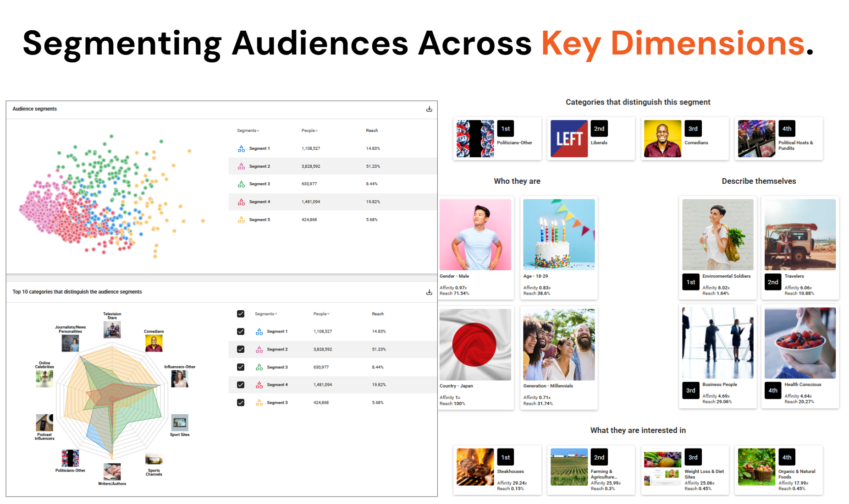Screen dimensions: 849x504
Task: Click the 1st rank badge on Steakhouses card
Action: click(x=506, y=457)
